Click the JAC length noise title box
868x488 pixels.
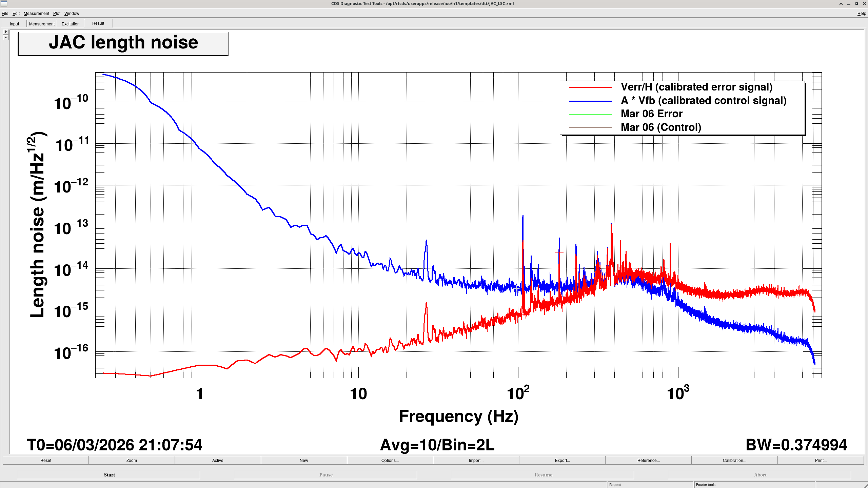123,43
